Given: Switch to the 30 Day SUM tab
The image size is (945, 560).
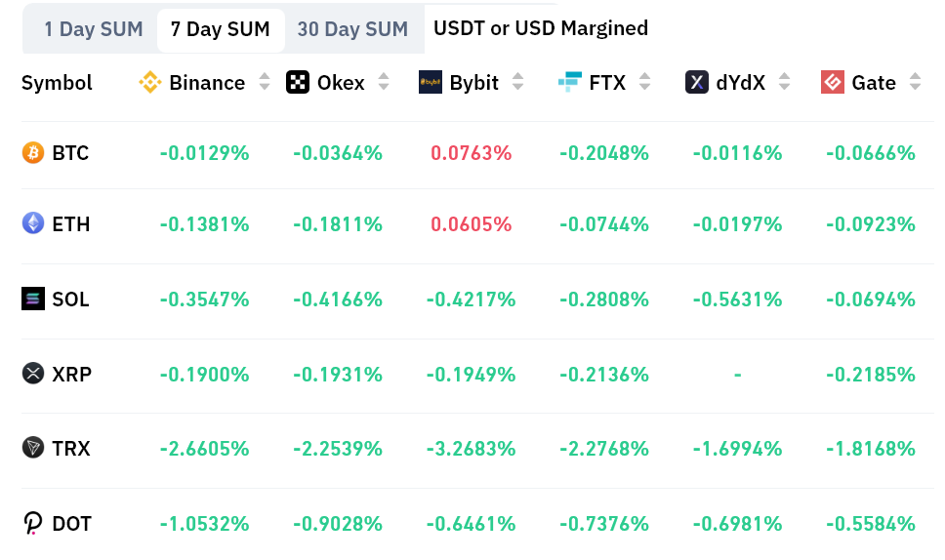Looking at the screenshot, I should (352, 29).
